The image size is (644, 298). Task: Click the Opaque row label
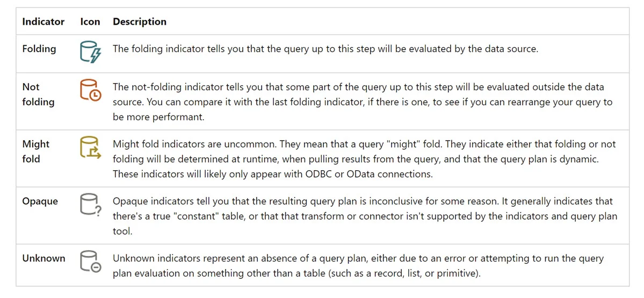40,201
